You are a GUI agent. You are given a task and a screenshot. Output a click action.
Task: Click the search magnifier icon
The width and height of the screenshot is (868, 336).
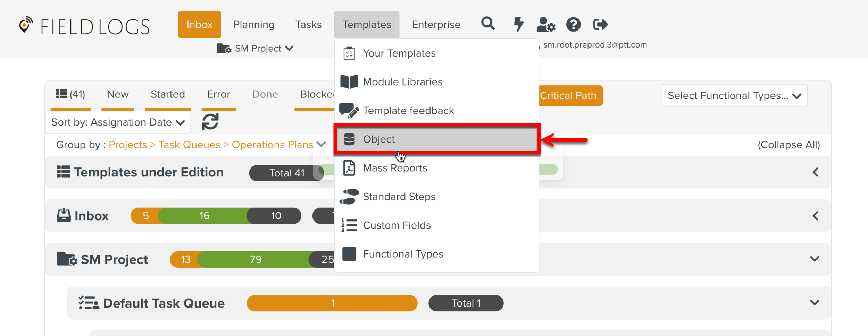tap(488, 24)
